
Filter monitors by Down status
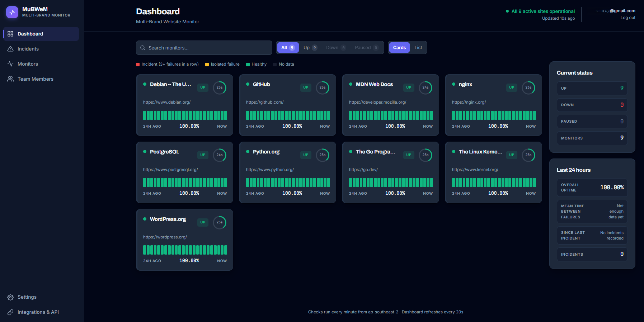pyautogui.click(x=336, y=48)
